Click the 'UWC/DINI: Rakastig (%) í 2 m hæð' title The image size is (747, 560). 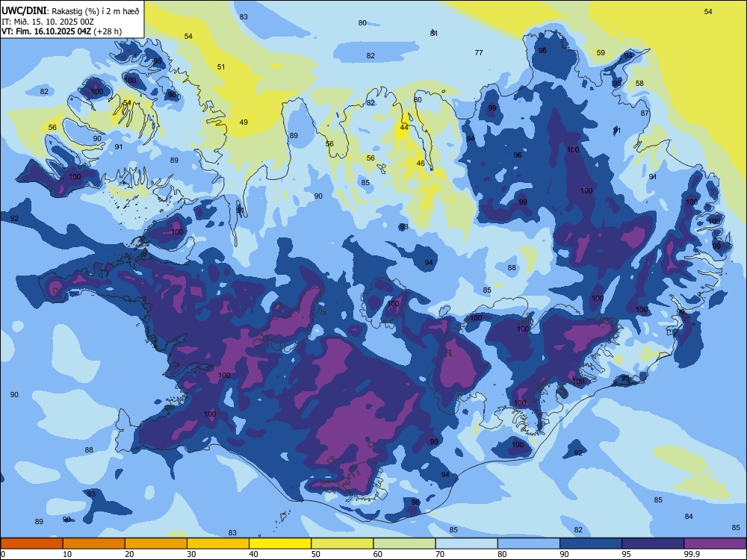click(70, 11)
